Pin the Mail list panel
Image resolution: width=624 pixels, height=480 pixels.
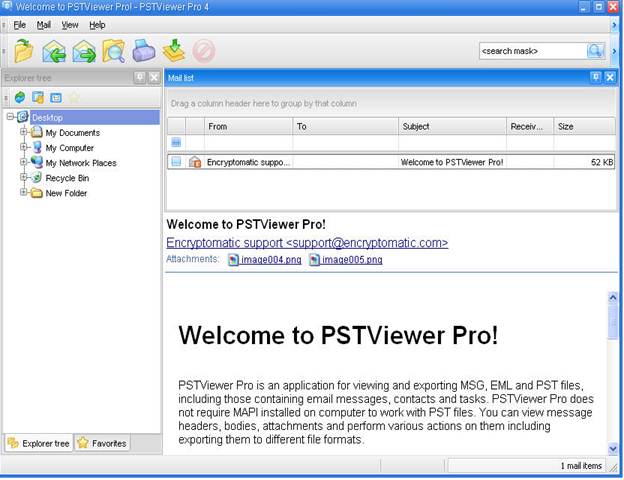595,77
